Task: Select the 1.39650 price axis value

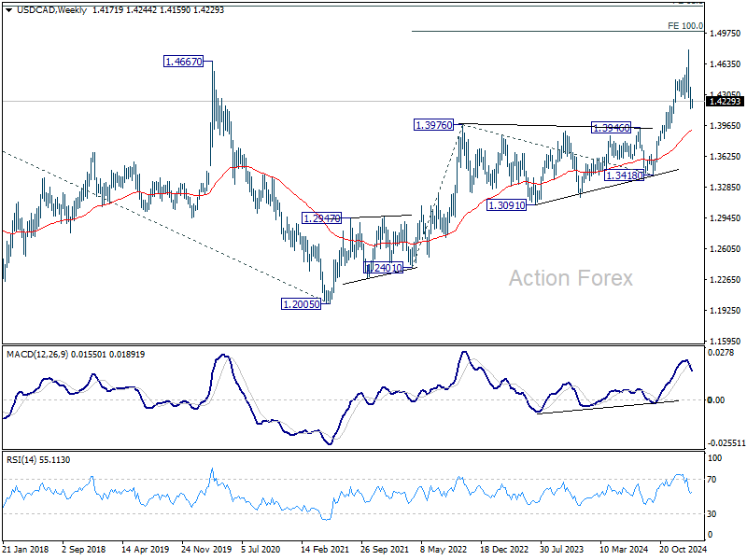Action: point(726,126)
